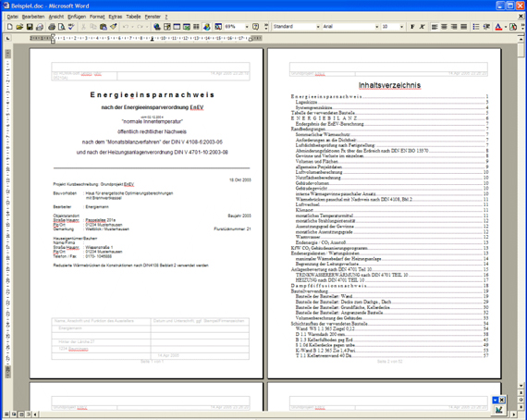This screenshot has width=527, height=420.
Task: Open the Tabelle menu
Action: 133,17
